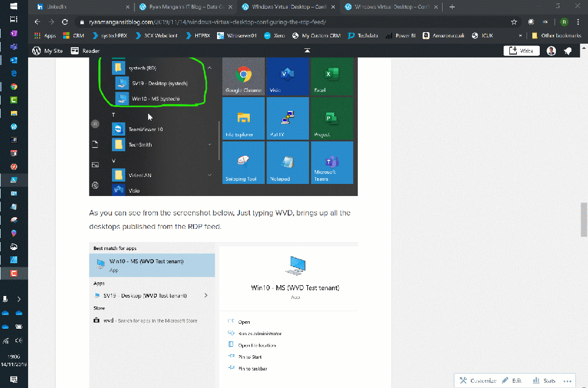Open WordPress notifications bell
Screen dimensions: 588x388
(568, 51)
